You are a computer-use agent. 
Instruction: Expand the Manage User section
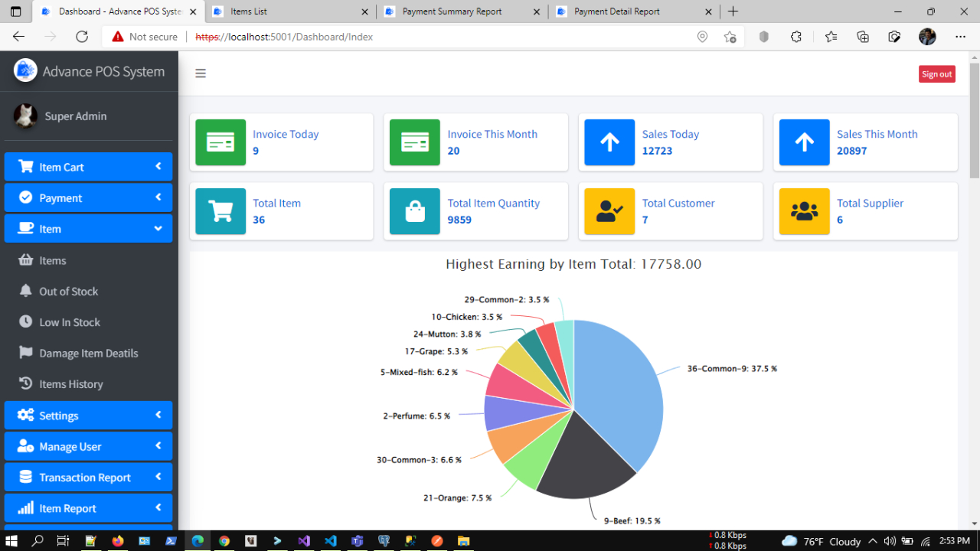click(x=88, y=446)
